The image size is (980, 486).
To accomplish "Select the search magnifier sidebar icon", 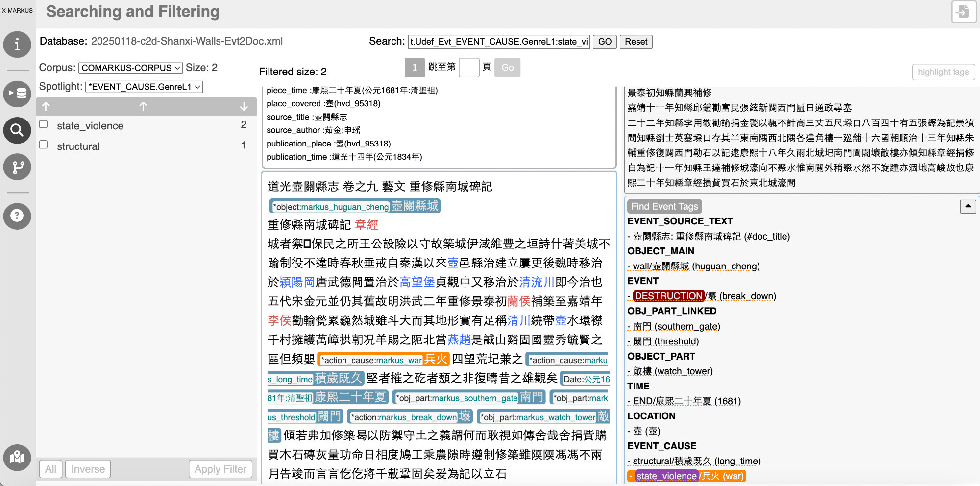I will [17, 130].
